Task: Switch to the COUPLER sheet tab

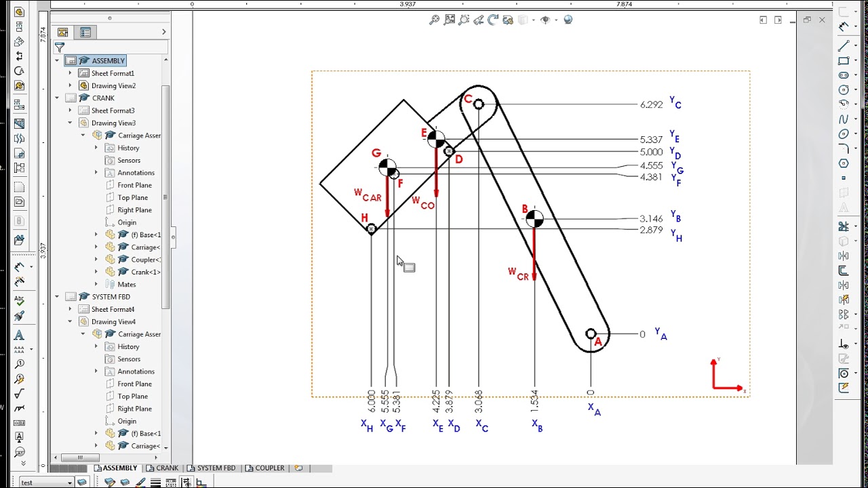Action: (x=265, y=468)
